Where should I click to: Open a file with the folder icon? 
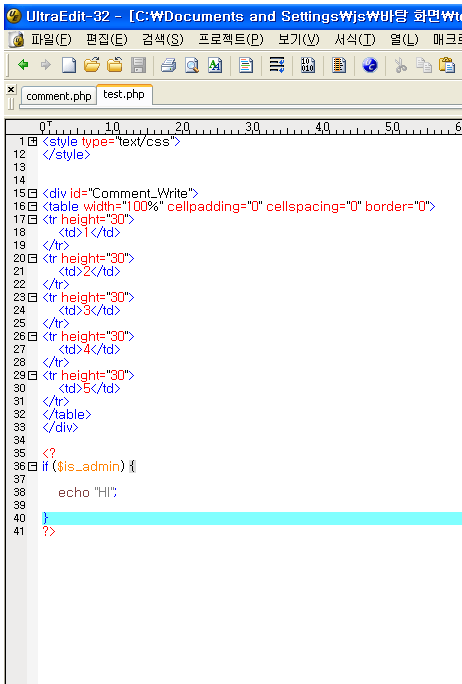[x=92, y=65]
